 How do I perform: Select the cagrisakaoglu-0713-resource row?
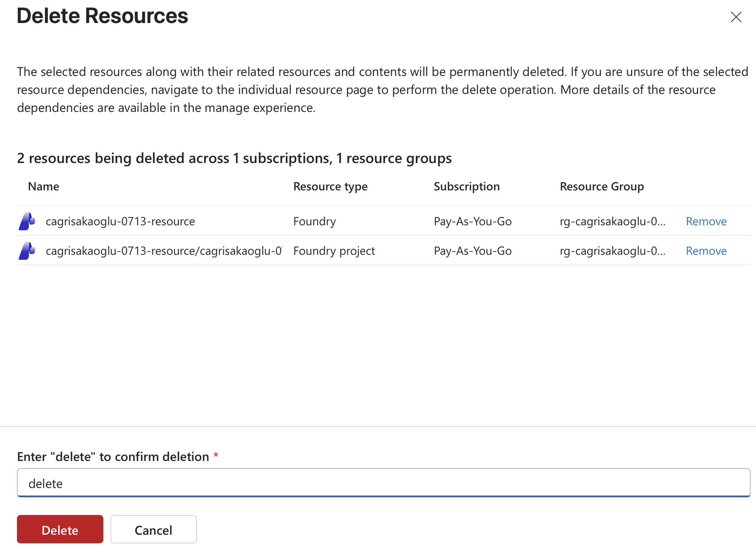[x=121, y=221]
